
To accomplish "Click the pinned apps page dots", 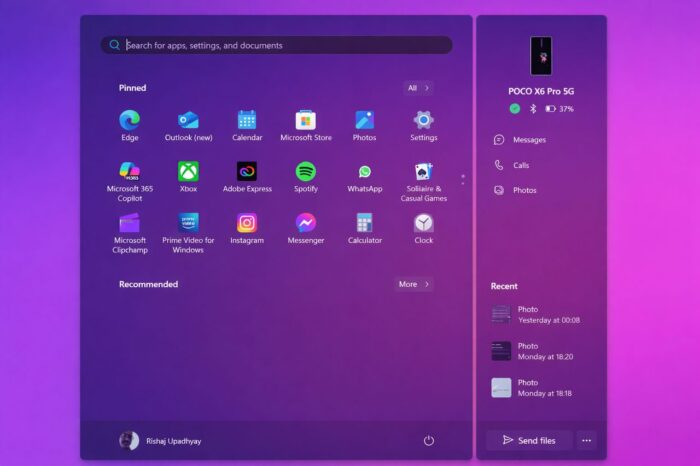I will click(x=462, y=180).
